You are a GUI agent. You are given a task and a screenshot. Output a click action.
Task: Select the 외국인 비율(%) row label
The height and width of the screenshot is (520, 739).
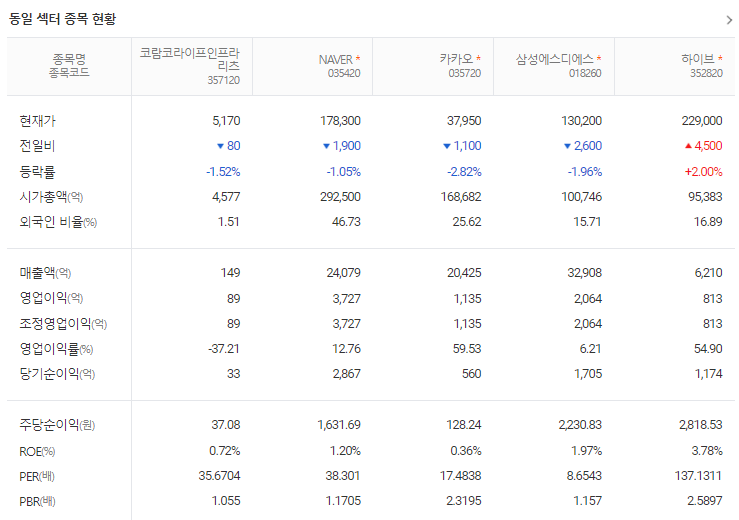[x=58, y=222]
